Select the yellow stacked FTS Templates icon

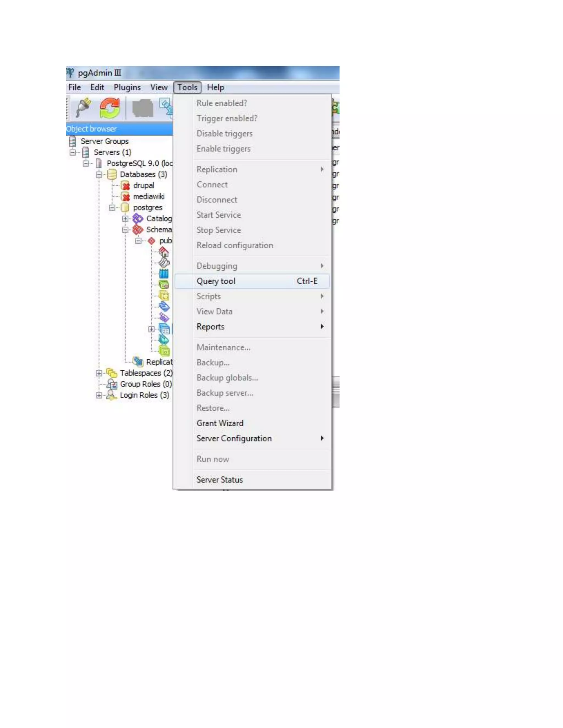click(x=164, y=295)
